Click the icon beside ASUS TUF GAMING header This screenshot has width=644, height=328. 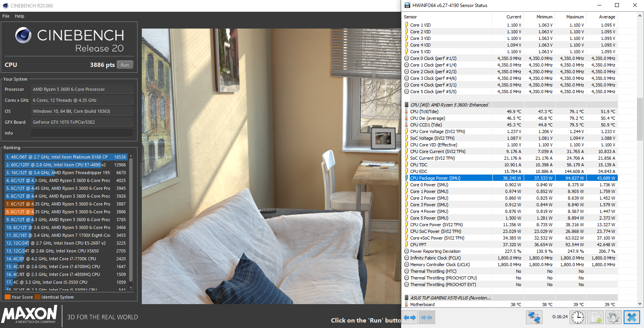(x=407, y=298)
